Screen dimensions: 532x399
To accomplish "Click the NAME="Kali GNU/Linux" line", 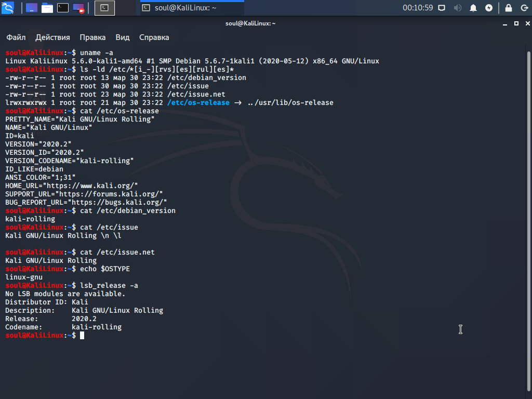I will (48, 128).
